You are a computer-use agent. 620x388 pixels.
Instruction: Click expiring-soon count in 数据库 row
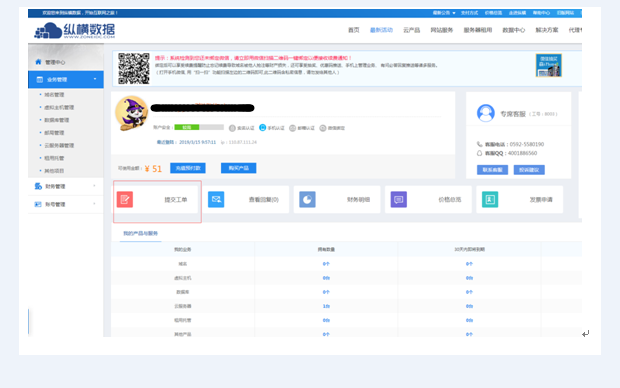[469, 292]
